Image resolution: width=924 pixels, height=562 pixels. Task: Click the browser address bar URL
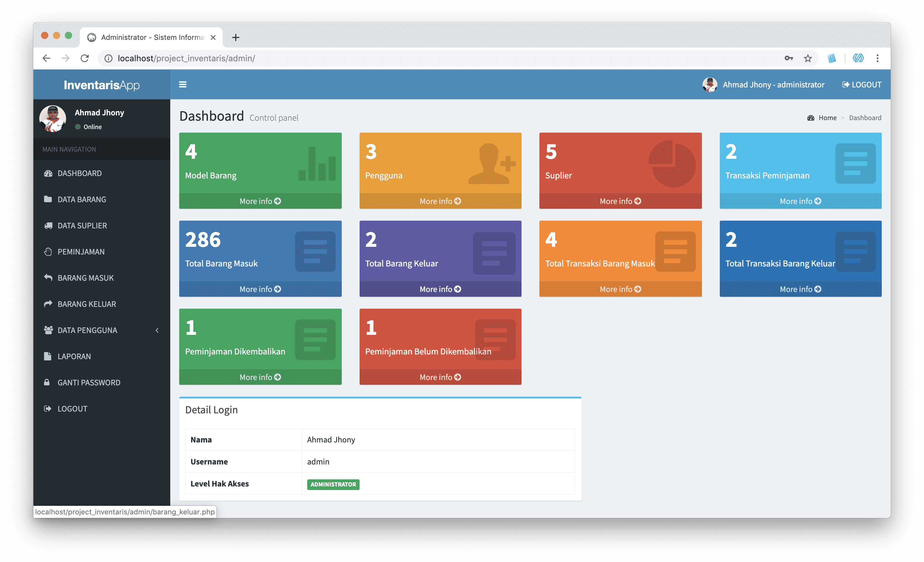point(186,59)
